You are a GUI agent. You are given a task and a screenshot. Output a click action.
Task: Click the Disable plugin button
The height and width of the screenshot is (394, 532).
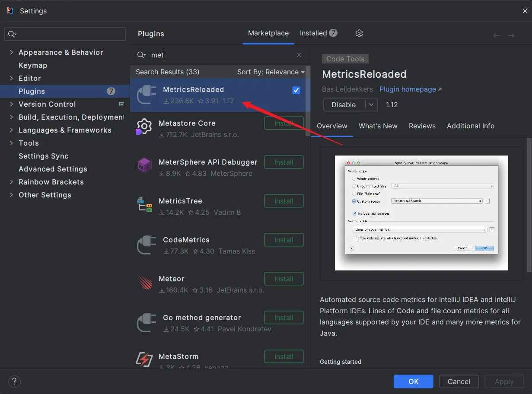point(344,105)
